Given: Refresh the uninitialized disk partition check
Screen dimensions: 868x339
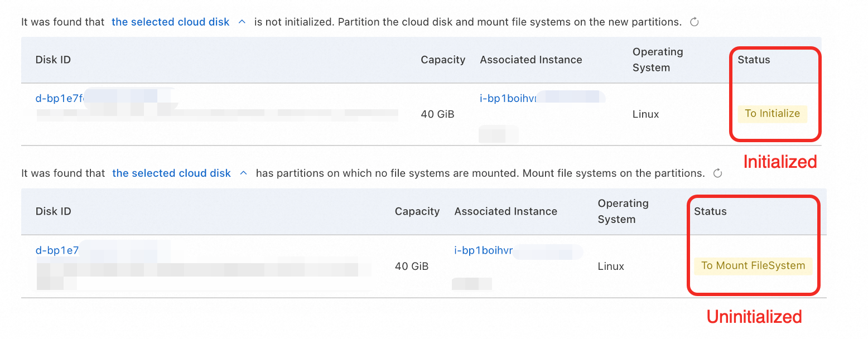Looking at the screenshot, I should tap(695, 22).
